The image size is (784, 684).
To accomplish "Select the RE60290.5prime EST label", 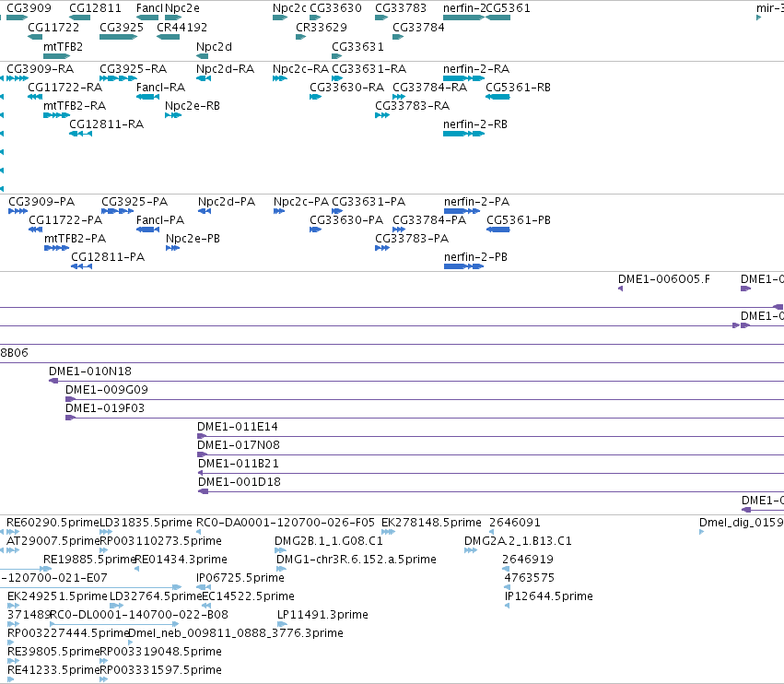I will tap(53, 523).
